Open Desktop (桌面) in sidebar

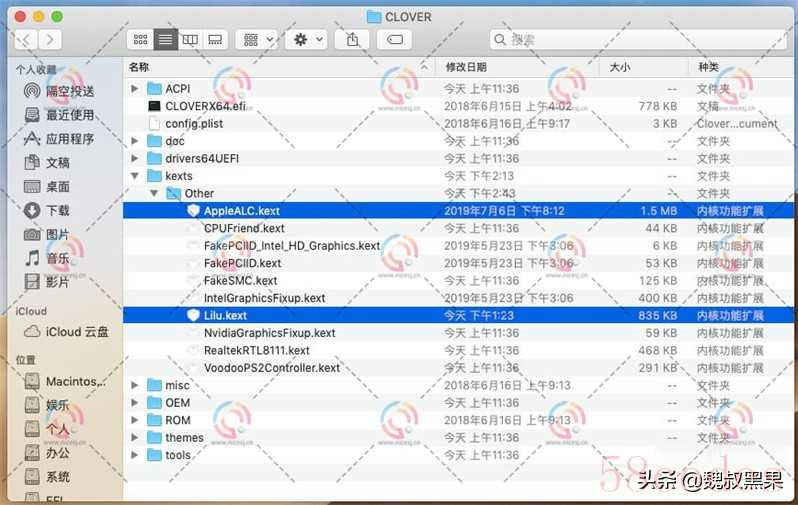pos(47,186)
